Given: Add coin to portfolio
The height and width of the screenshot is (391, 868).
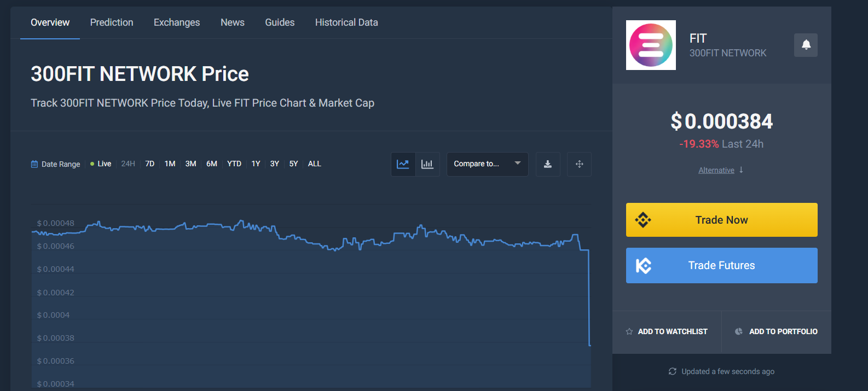Looking at the screenshot, I should [777, 331].
